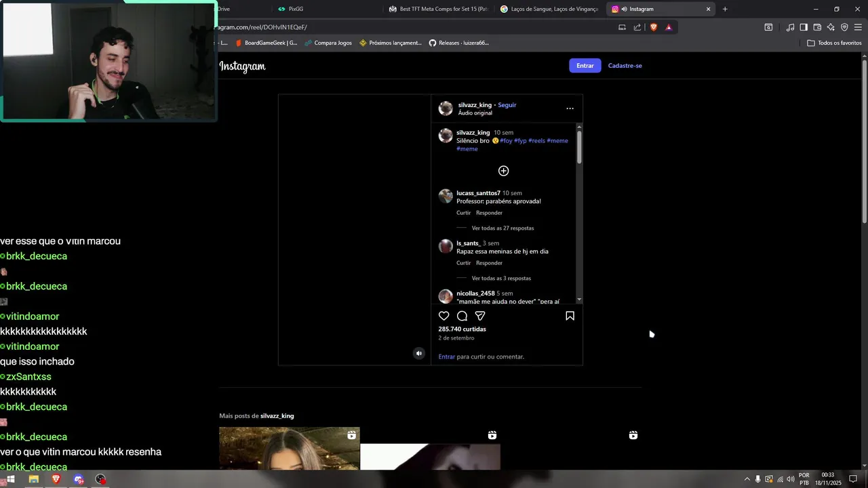Click the heart like icon
Image resolution: width=868 pixels, height=488 pixels.
[443, 316]
